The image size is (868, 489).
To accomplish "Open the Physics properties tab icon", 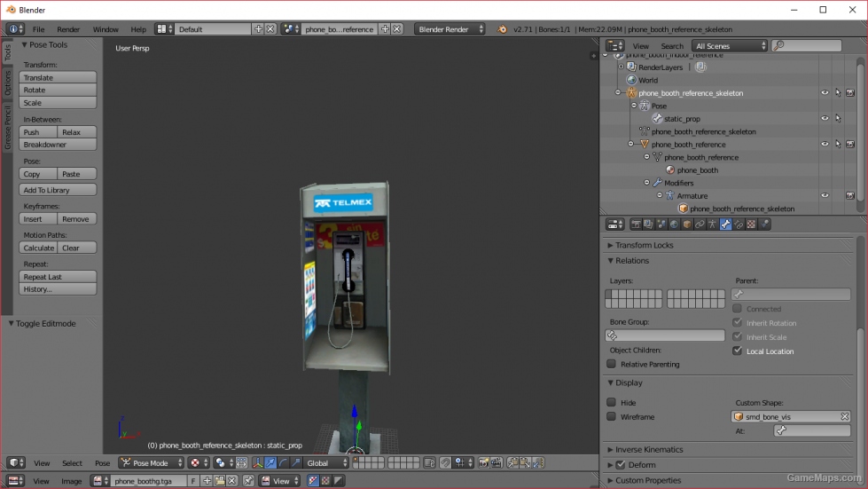I will point(764,225).
